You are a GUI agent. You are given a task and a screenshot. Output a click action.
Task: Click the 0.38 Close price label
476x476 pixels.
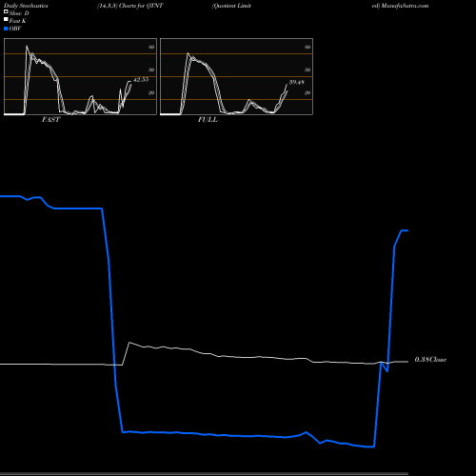tap(430, 360)
